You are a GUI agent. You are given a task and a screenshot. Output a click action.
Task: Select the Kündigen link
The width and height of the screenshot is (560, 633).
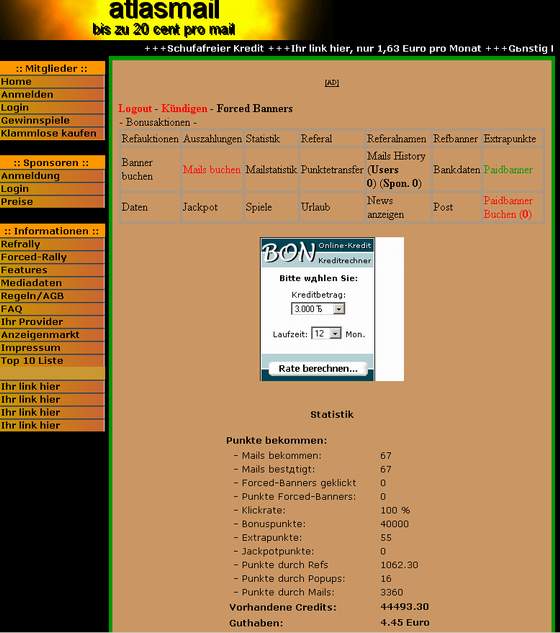point(184,109)
